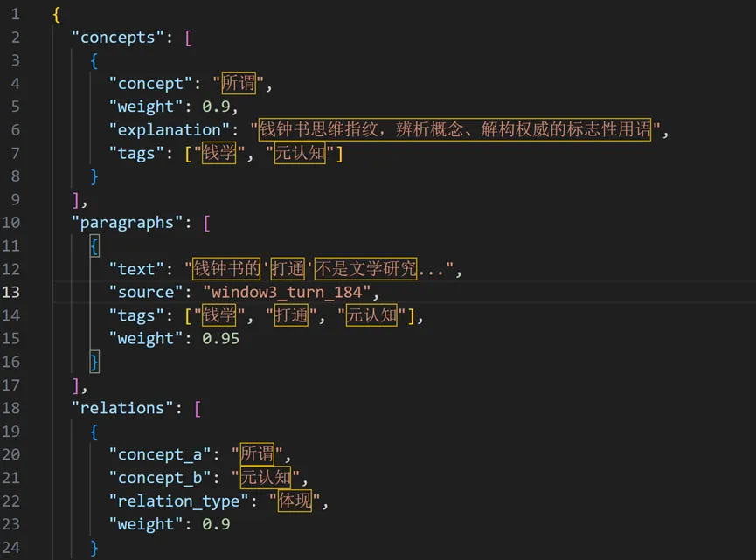Click the 钱学 tag on line 7
Screen dimensions: 756x560
coord(218,153)
